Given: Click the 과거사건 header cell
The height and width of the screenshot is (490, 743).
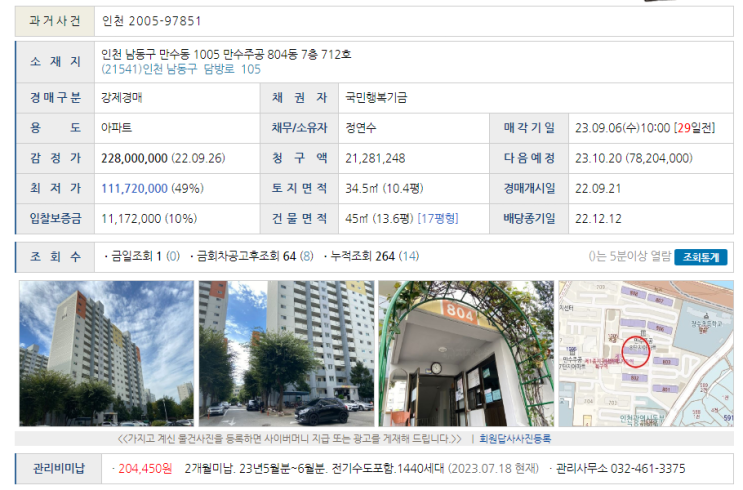Looking at the screenshot, I should click(x=55, y=21).
